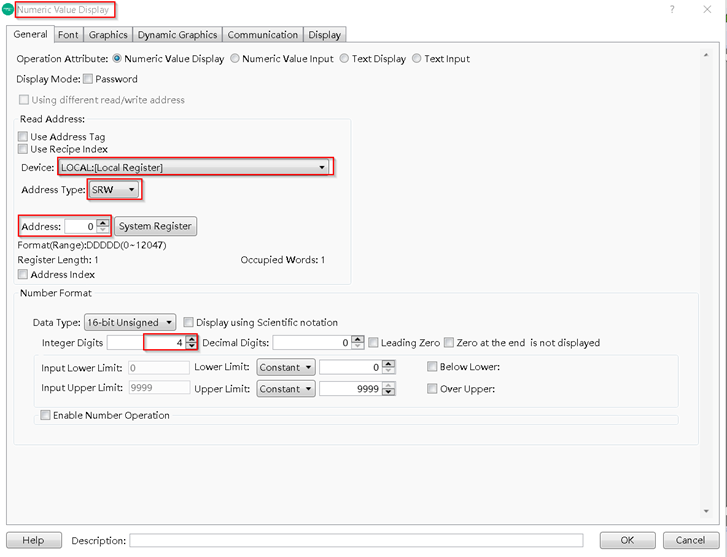Click the Description text field
The width and height of the screenshot is (727, 557).
point(355,541)
